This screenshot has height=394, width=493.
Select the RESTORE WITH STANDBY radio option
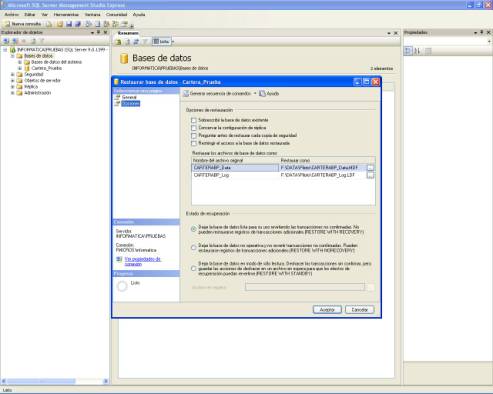193,268
